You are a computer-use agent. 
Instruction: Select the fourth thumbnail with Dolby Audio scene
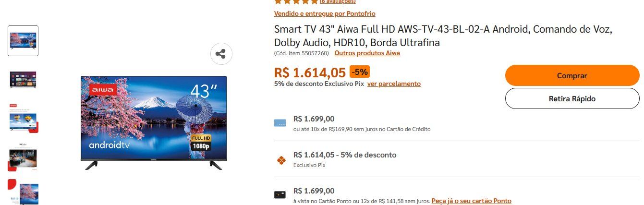pos(23,156)
